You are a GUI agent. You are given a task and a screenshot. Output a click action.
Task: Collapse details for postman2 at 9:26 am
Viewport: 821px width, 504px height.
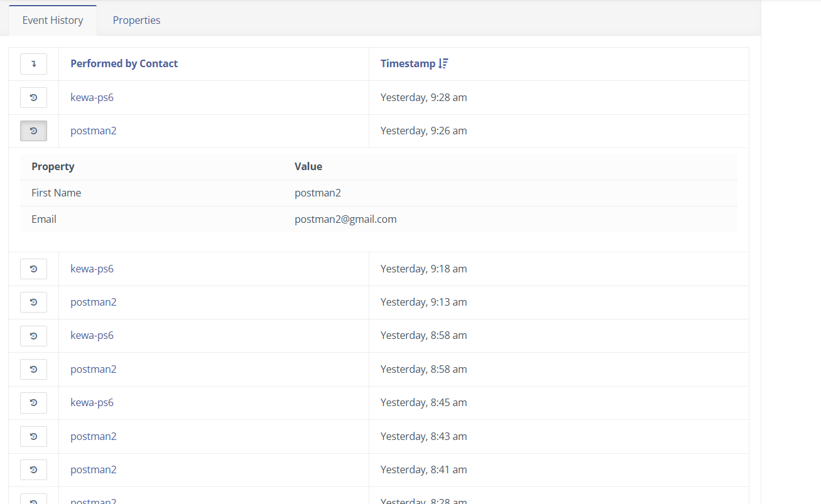33,131
